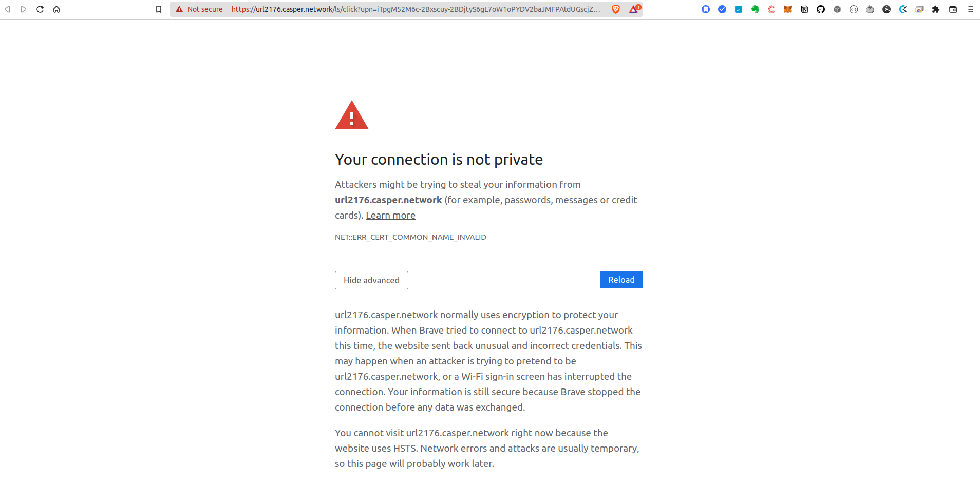Open the Learn more link
The width and height of the screenshot is (980, 486).
pyautogui.click(x=390, y=215)
